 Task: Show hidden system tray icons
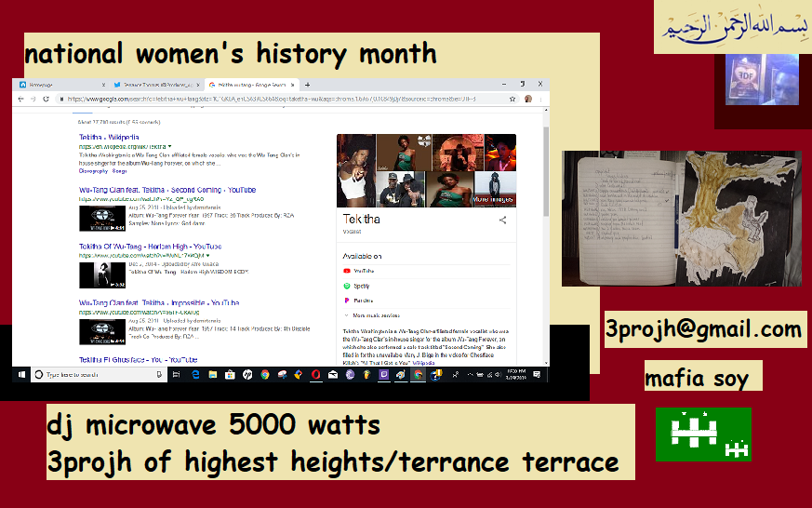click(x=470, y=374)
